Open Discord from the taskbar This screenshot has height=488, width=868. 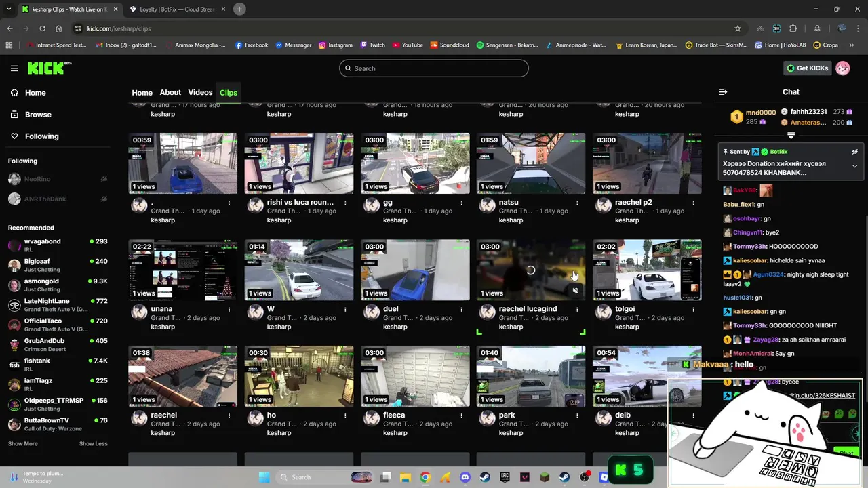click(465, 477)
